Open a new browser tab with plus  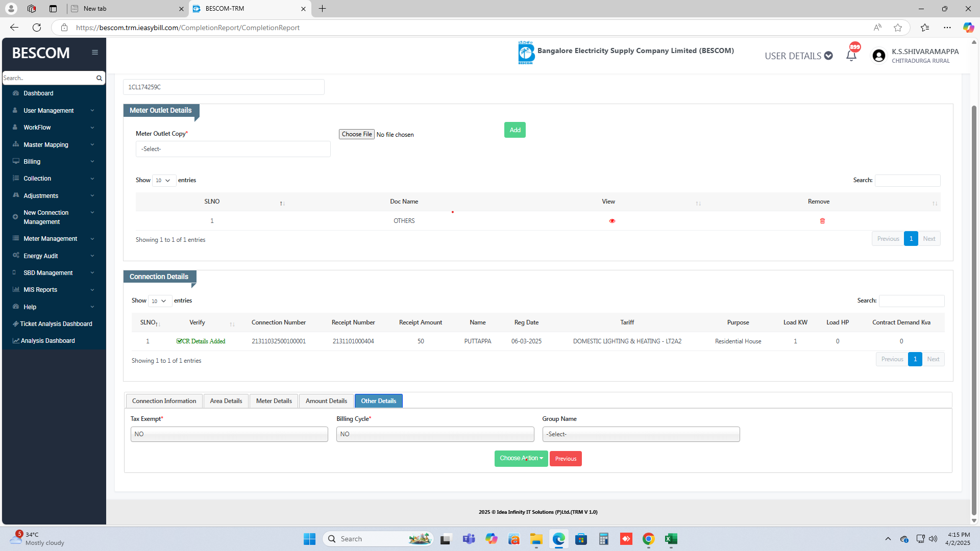click(322, 9)
